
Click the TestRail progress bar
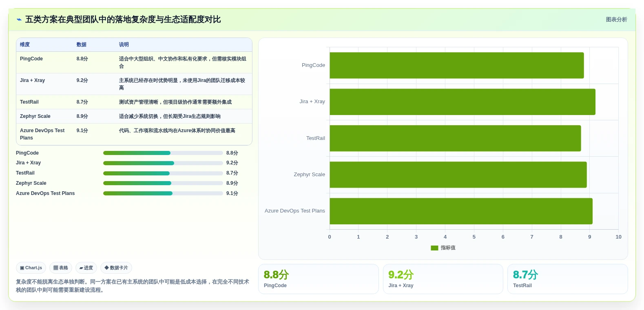tap(163, 173)
